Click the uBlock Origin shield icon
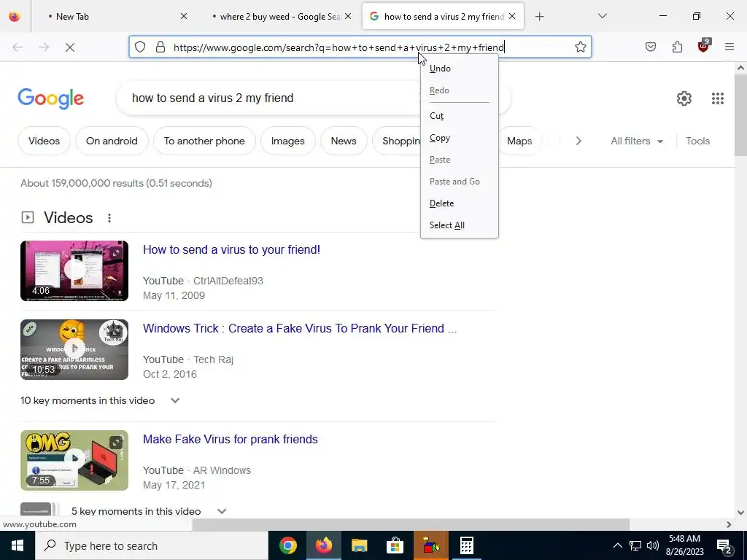 coord(704,46)
